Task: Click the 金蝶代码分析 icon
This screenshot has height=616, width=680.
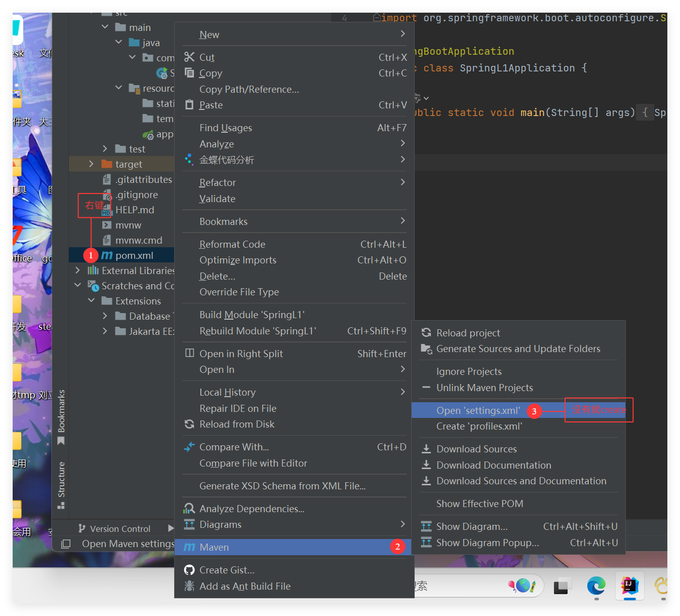Action: 189,159
